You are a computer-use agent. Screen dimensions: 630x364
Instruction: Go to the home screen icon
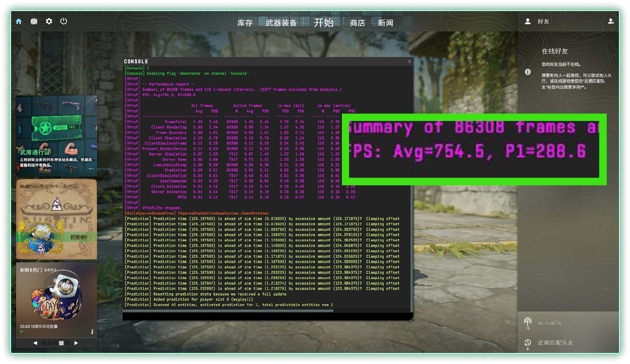click(19, 21)
